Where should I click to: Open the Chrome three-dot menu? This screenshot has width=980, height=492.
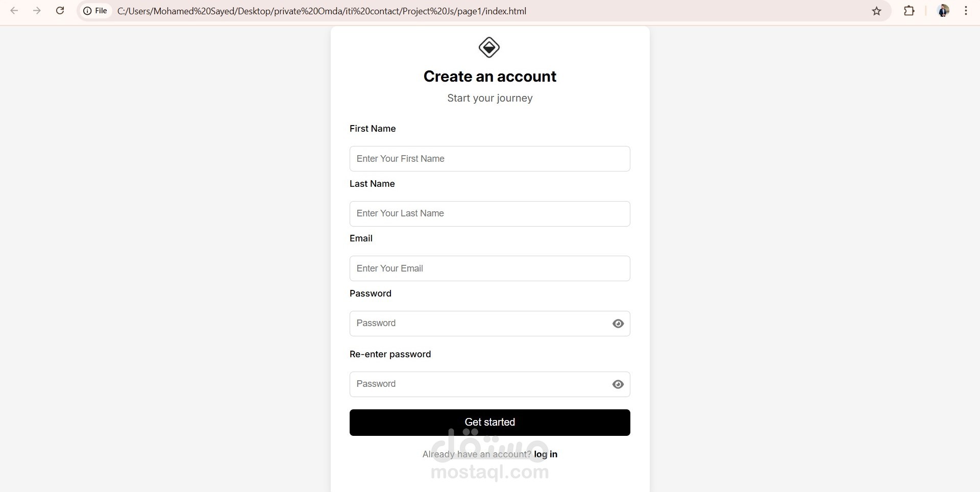(966, 11)
